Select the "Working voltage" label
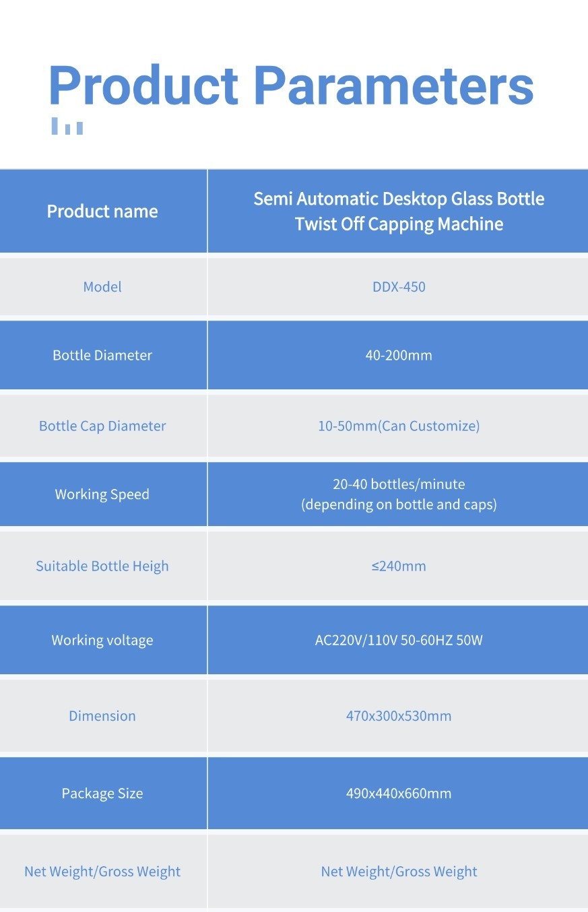Viewport: 588px width, 912px height. coord(102,640)
